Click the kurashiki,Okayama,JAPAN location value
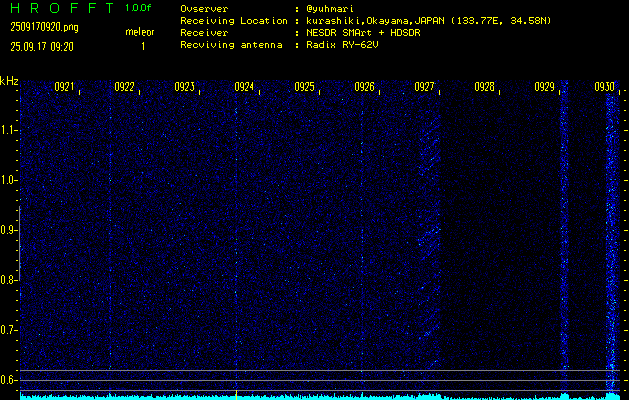This screenshot has height=400, width=629. [x=428, y=21]
